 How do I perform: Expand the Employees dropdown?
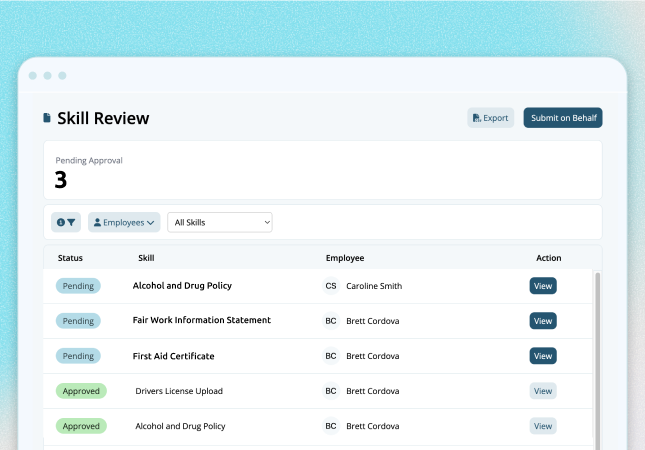click(124, 223)
